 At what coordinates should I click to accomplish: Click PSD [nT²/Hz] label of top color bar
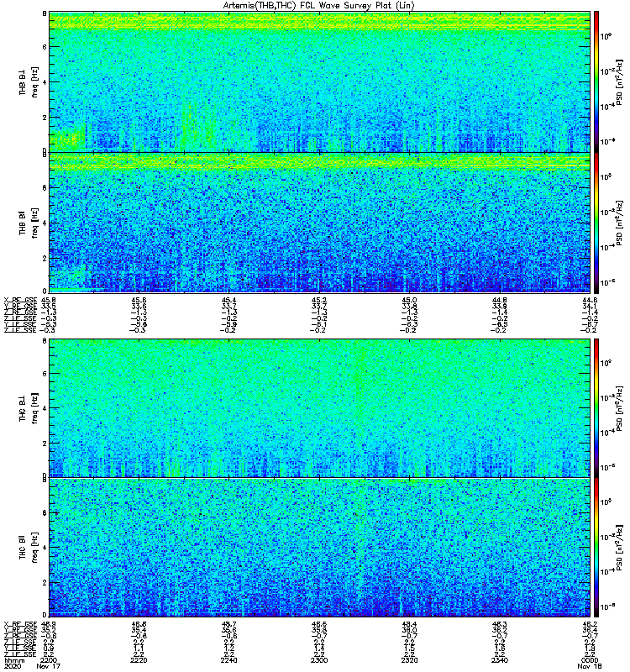619,81
